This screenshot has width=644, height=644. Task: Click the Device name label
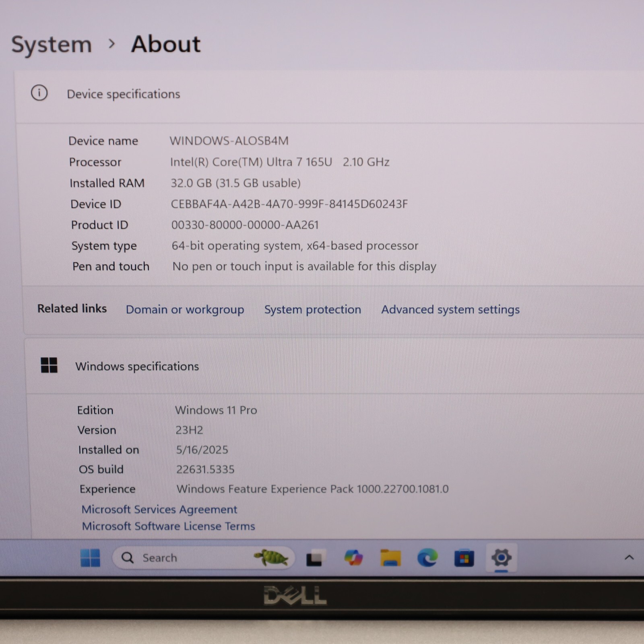click(x=103, y=141)
